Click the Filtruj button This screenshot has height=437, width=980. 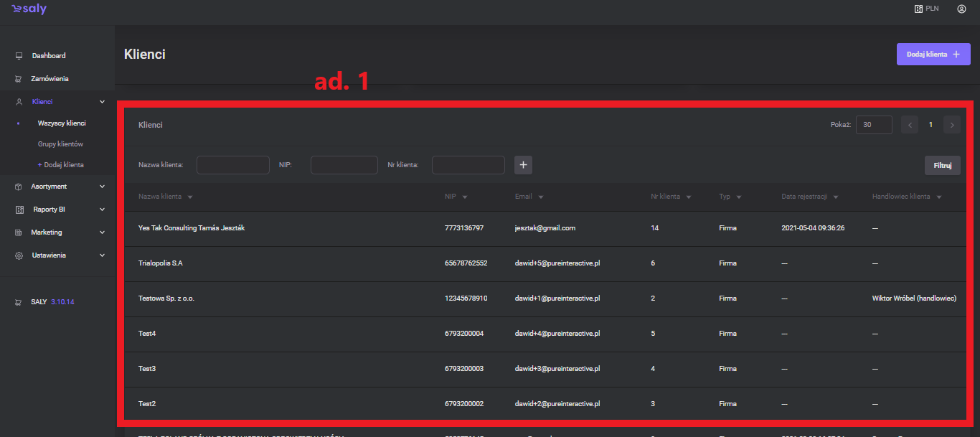pyautogui.click(x=942, y=166)
